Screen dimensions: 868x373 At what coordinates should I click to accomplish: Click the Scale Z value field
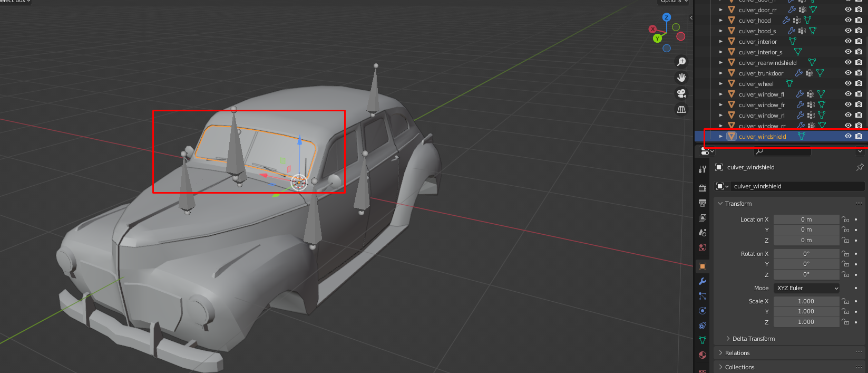(806, 322)
